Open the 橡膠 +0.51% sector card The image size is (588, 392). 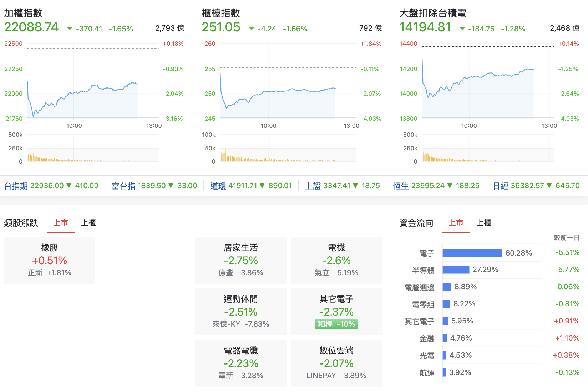coord(50,260)
